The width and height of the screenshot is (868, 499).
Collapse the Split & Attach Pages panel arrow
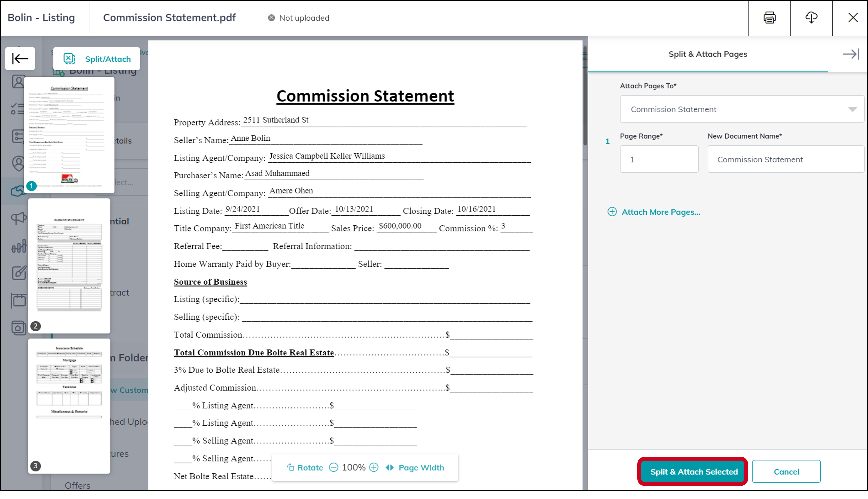851,54
